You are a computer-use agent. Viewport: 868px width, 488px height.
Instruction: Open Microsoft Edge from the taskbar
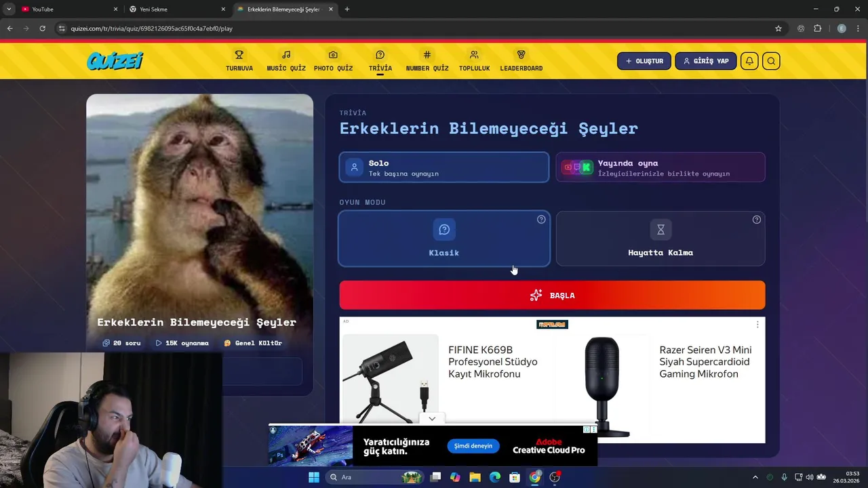495,477
